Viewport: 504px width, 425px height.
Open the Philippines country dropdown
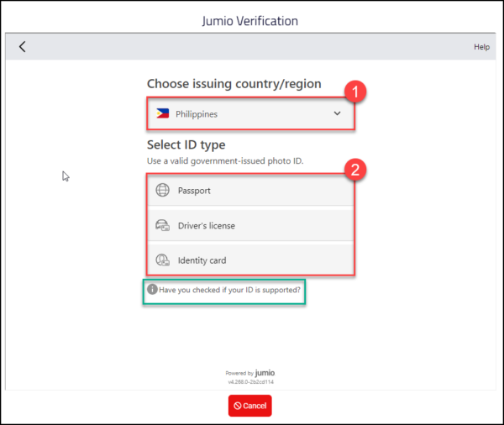pyautogui.click(x=250, y=113)
